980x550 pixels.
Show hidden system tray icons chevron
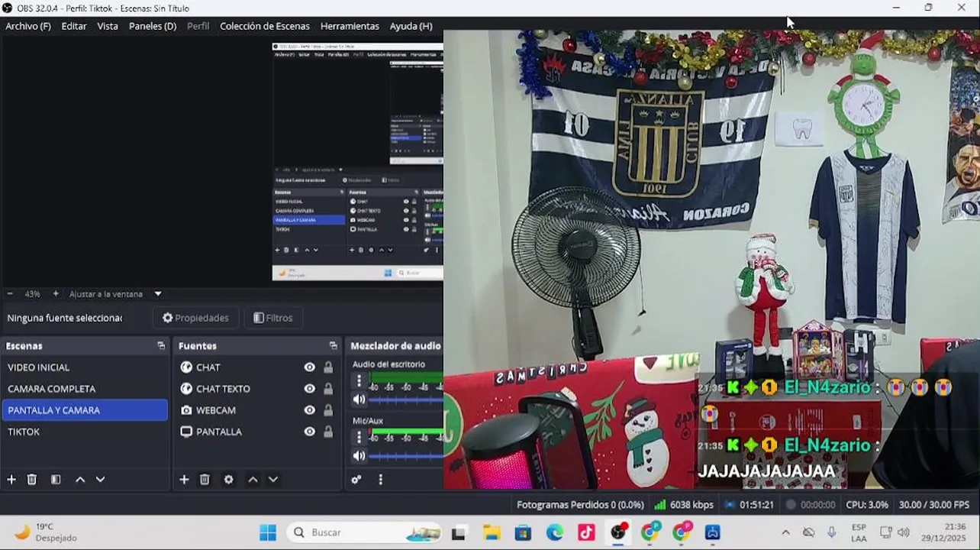785,532
